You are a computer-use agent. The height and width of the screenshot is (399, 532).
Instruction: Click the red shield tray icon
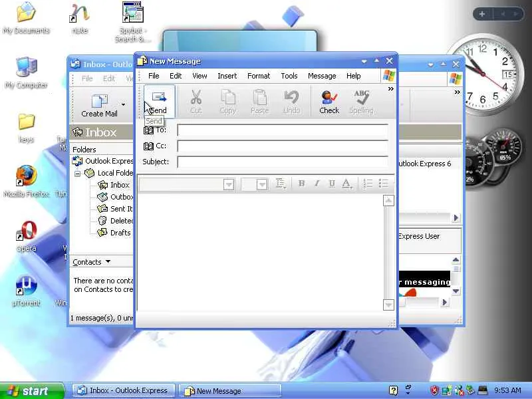pyautogui.click(x=434, y=390)
